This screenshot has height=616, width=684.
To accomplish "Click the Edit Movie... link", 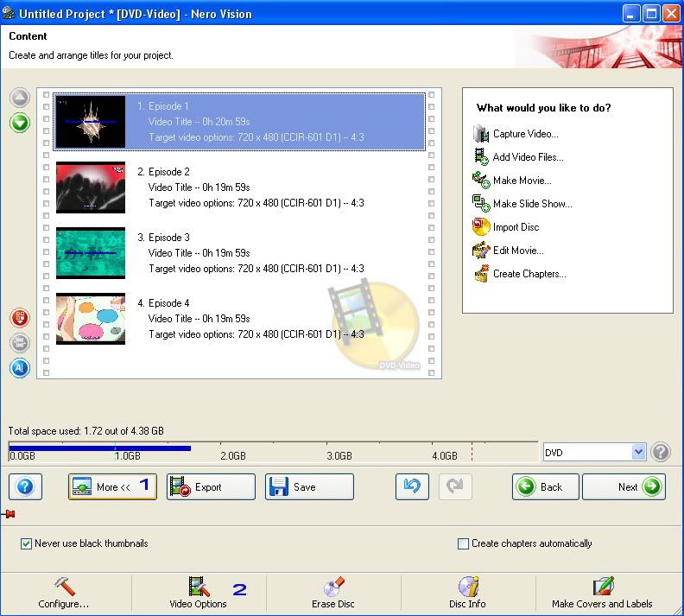I will click(x=518, y=251).
